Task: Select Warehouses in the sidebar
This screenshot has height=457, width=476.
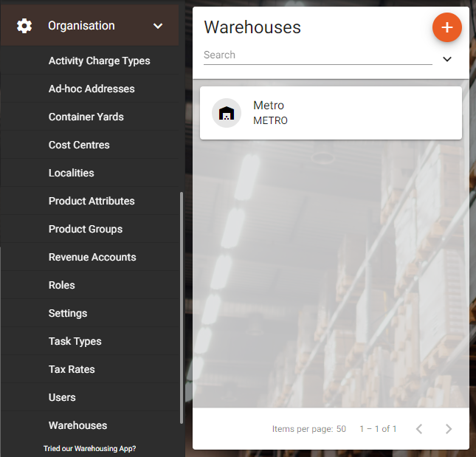Action: click(x=77, y=425)
